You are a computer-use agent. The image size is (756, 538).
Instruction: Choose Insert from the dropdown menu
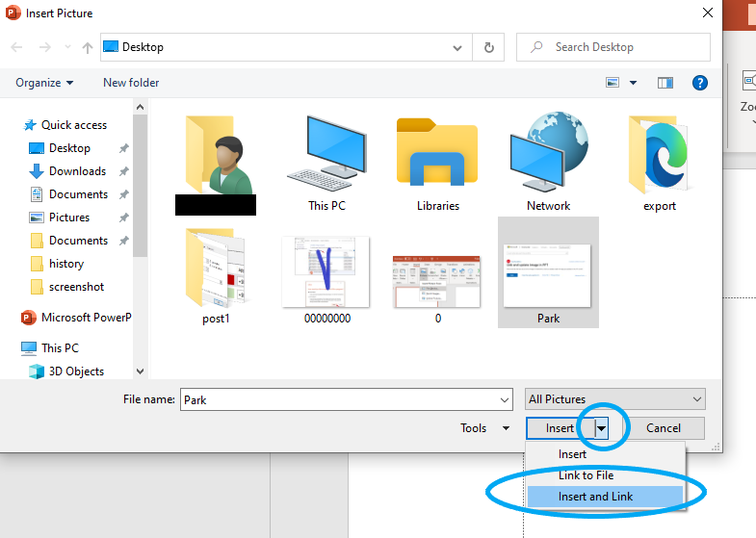(x=605, y=454)
